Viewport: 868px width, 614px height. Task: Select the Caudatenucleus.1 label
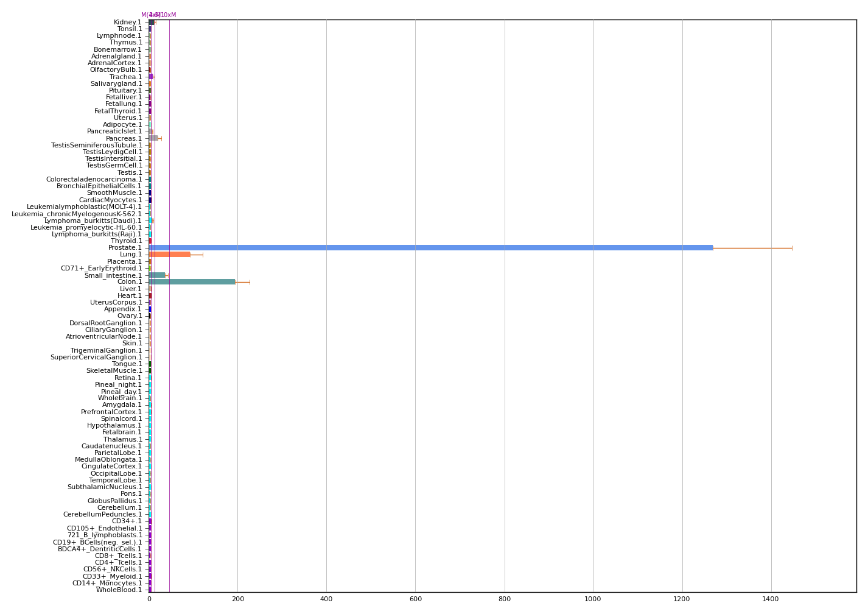point(111,446)
